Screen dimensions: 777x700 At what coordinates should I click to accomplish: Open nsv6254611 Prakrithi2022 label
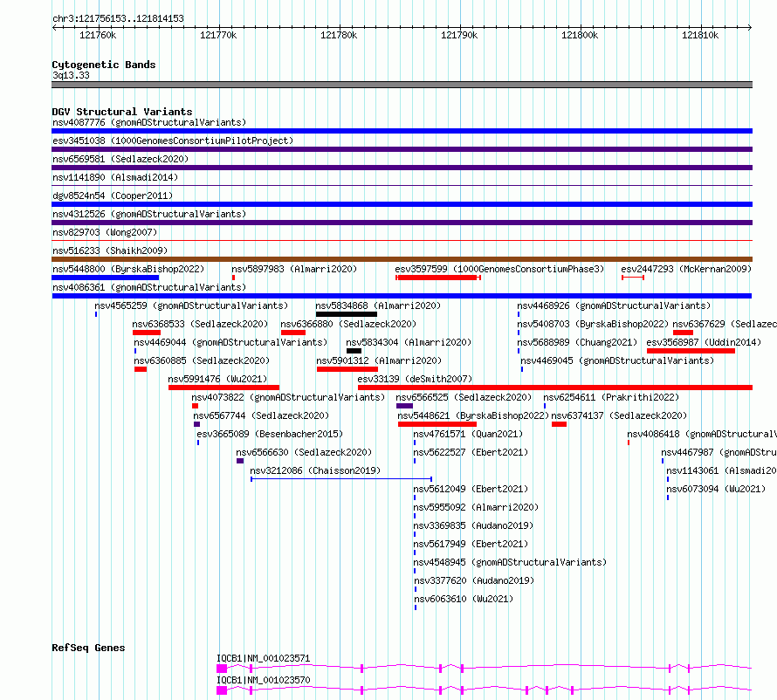click(x=611, y=397)
